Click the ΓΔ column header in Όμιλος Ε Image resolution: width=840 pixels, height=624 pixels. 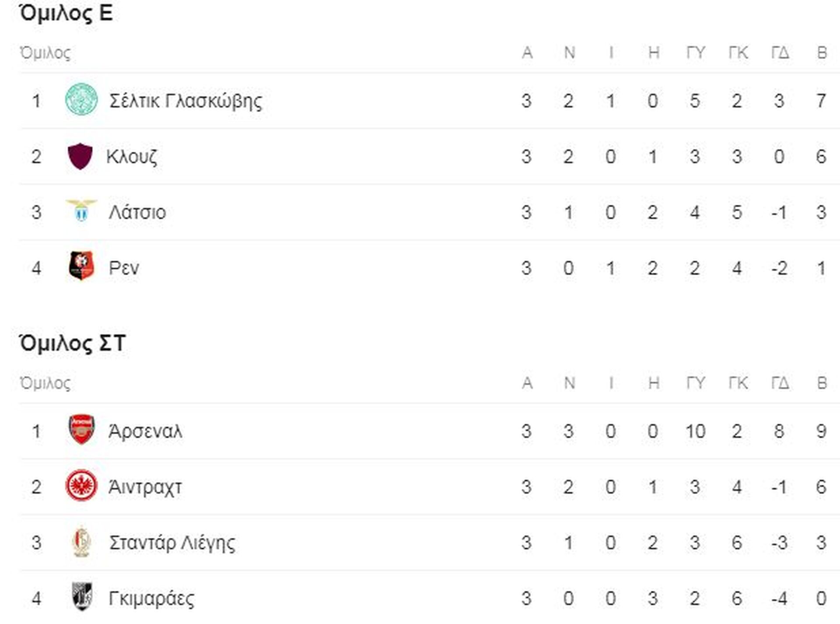click(780, 53)
